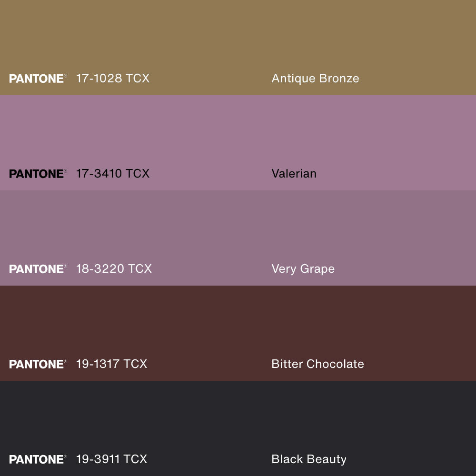Click the PANTONE logo beside 17-3410 TCX
Image resolution: width=476 pixels, height=476 pixels.
(38, 174)
